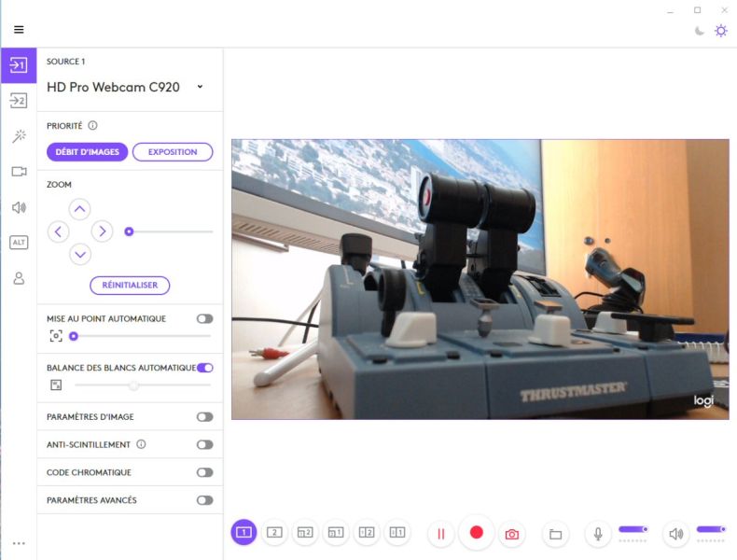Toggle Mise au point automatique
737x560 pixels.
[205, 319]
